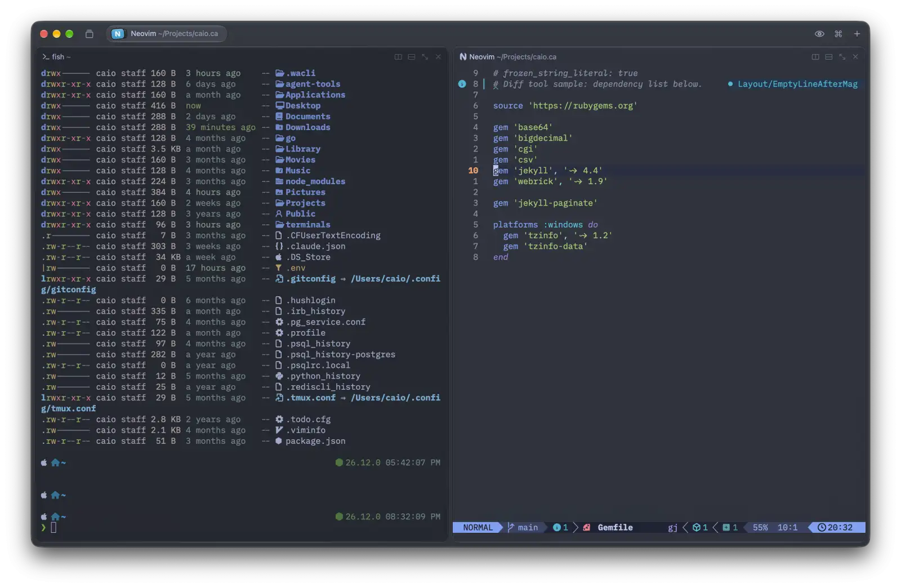
Task: Split Neovim pane vertically icon
Action: click(815, 57)
